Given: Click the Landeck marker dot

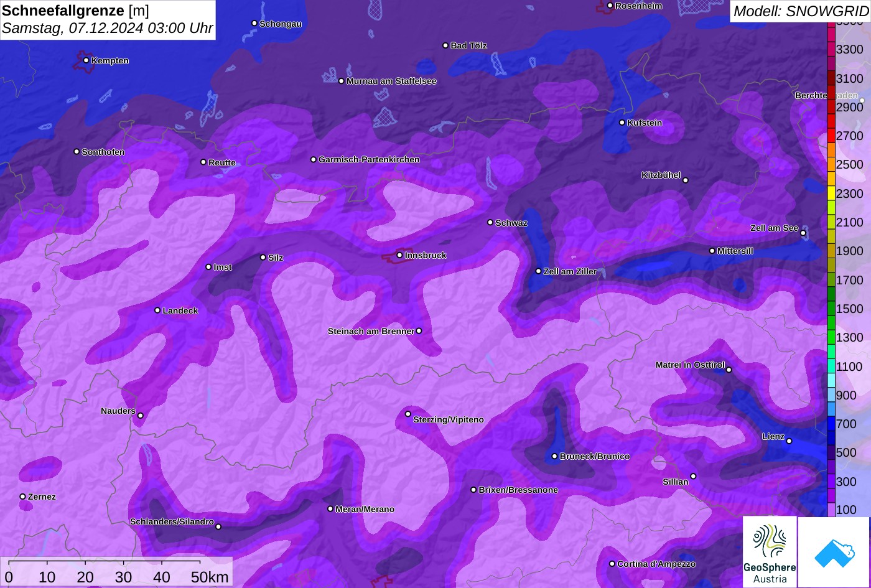Looking at the screenshot, I should click(x=157, y=310).
